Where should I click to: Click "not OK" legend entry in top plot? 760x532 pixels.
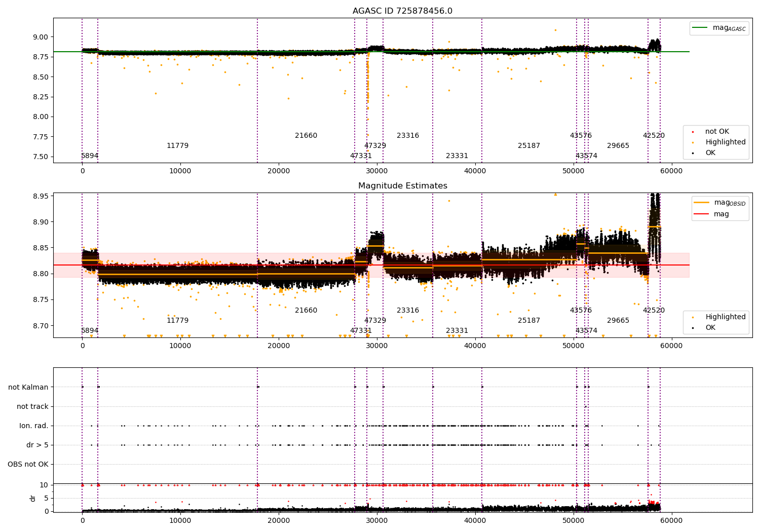[x=716, y=132]
